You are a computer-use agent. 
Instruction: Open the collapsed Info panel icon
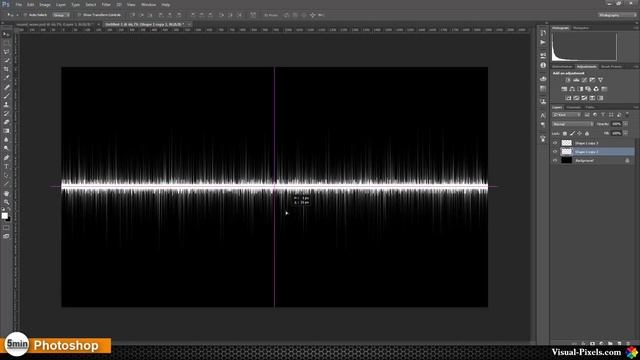[x=543, y=65]
